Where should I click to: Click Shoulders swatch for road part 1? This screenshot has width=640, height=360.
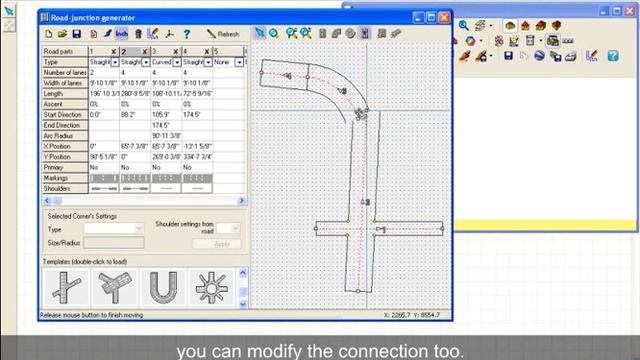click(x=104, y=189)
